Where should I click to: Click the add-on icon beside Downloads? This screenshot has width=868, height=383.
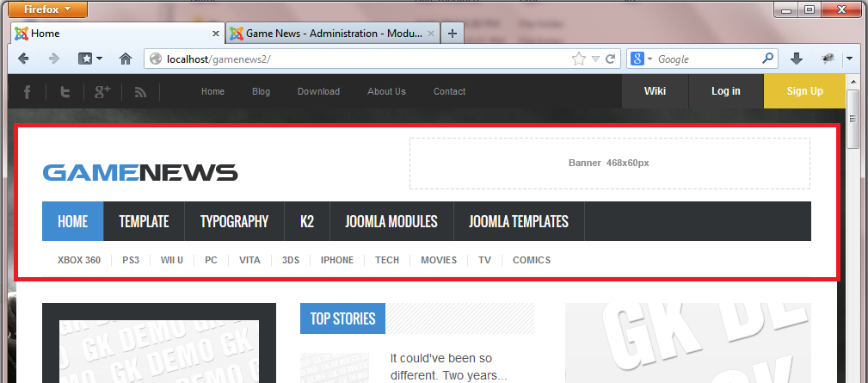coord(828,59)
